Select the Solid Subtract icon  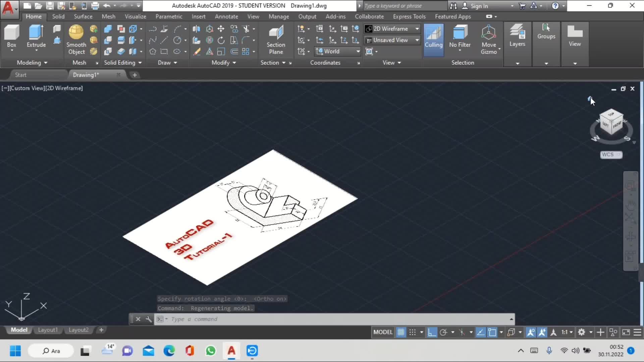[108, 40]
